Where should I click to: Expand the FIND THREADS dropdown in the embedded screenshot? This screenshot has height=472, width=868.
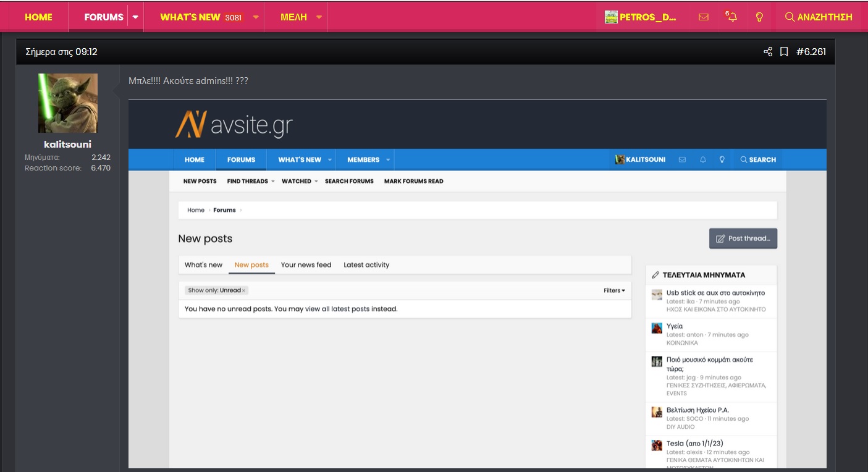(x=273, y=182)
